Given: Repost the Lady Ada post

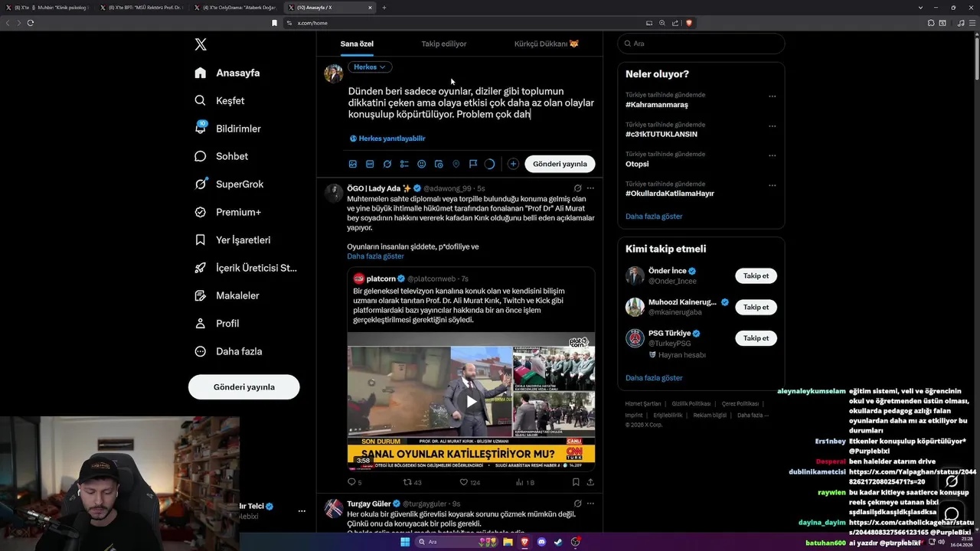Looking at the screenshot, I should (x=408, y=482).
